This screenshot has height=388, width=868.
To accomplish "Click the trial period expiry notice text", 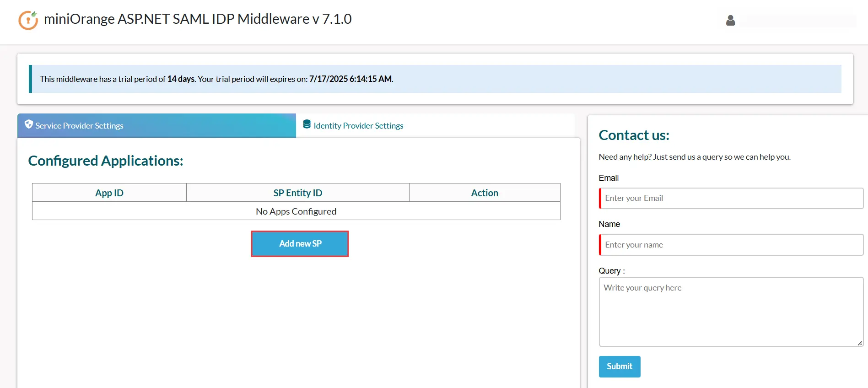I will click(216, 79).
